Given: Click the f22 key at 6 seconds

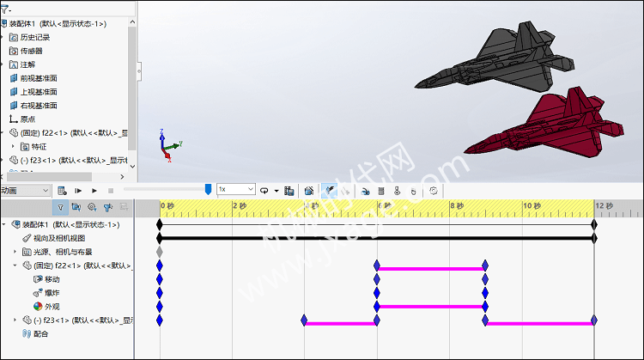Looking at the screenshot, I should click(377, 265).
